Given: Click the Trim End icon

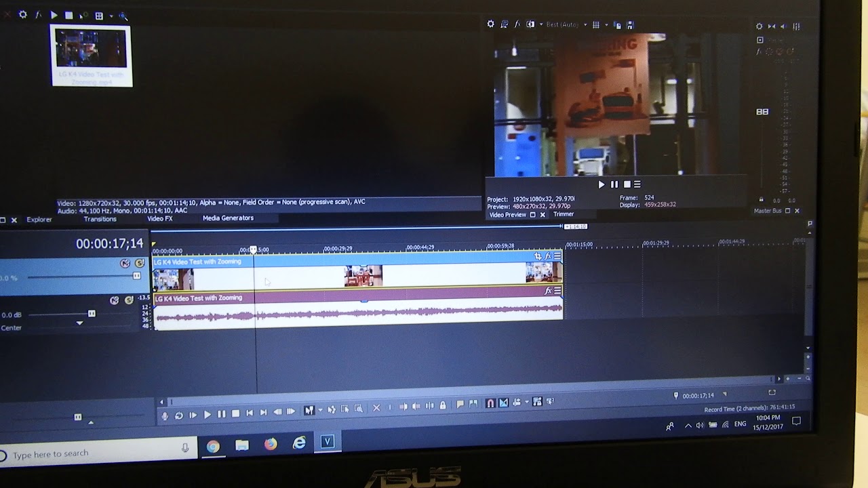Looking at the screenshot, I should 417,406.
